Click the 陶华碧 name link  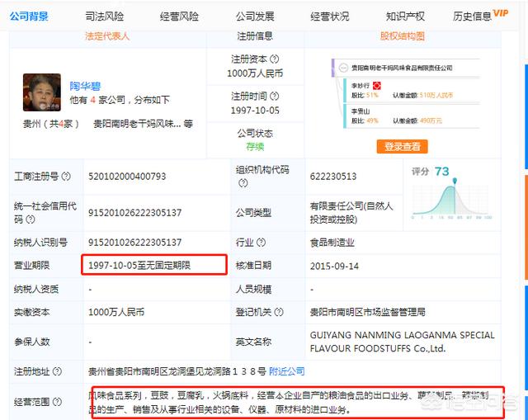(x=85, y=86)
